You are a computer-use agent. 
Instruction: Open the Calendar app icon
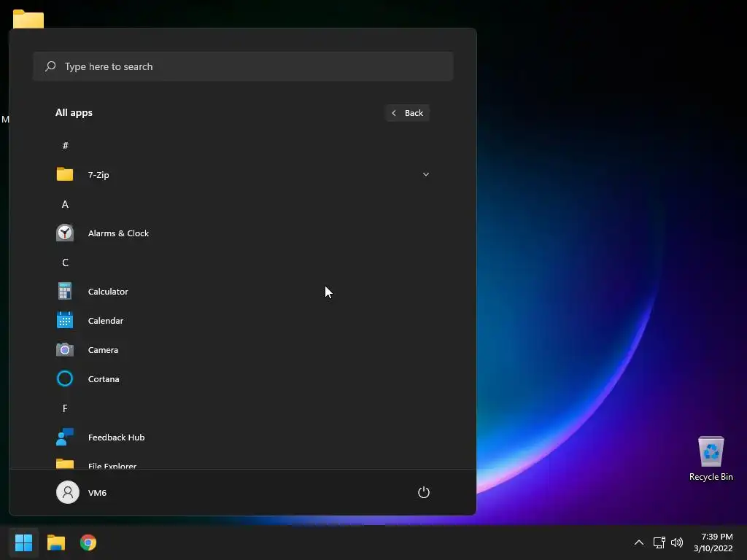(x=65, y=320)
